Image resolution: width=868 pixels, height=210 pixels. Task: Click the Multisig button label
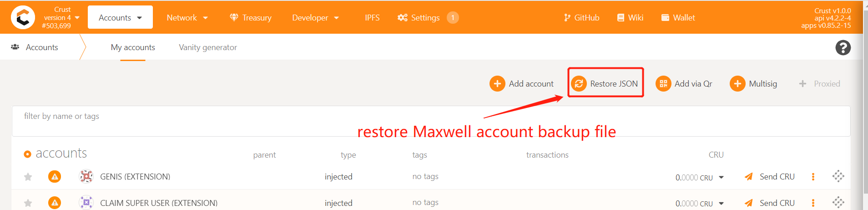coord(763,84)
